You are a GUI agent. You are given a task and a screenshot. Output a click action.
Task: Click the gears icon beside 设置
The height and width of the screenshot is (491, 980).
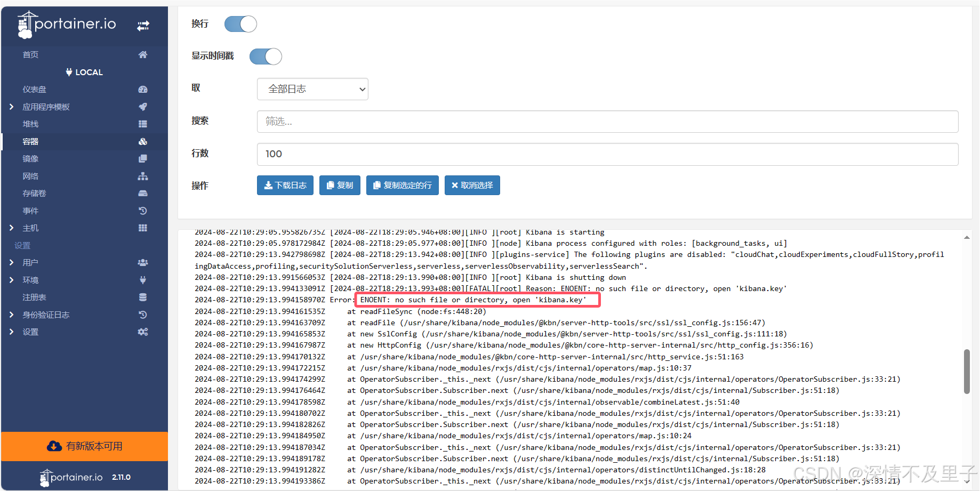pyautogui.click(x=143, y=332)
